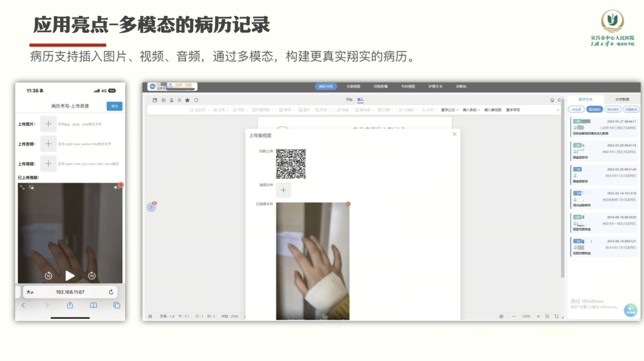Click the print icon in the editor toolbar
Image resolution: width=644 pixels, height=361 pixels.
(163, 100)
